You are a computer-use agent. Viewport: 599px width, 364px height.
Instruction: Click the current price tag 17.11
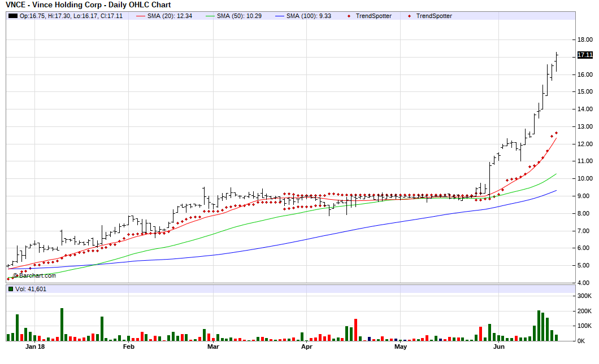pyautogui.click(x=585, y=55)
